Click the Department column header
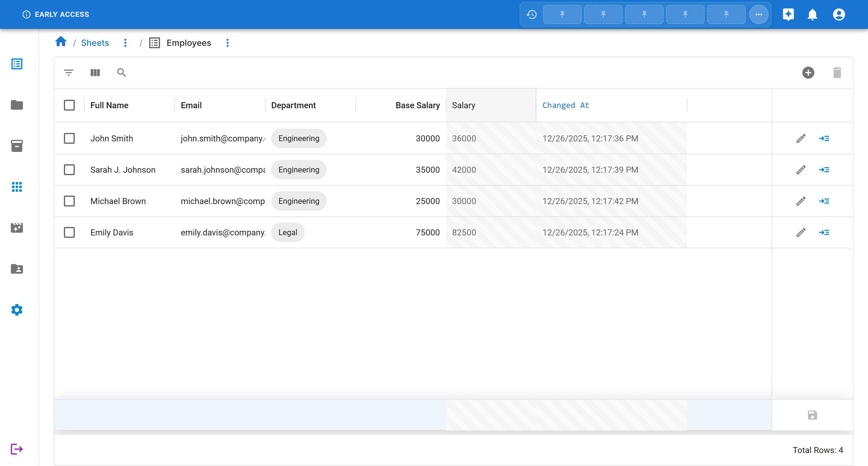 (293, 105)
